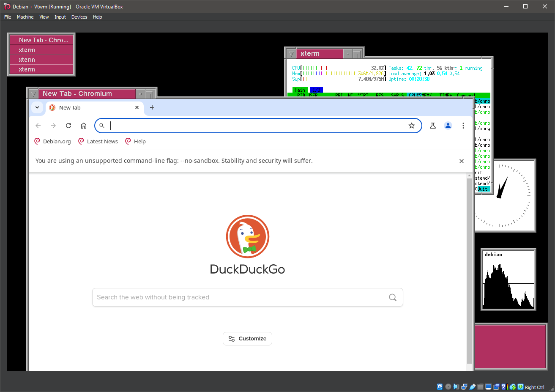Open the Machine menu in VirtualBox

click(25, 17)
